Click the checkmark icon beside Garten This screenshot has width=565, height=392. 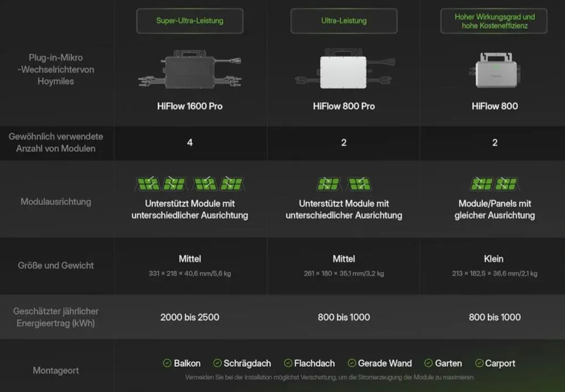tap(429, 363)
